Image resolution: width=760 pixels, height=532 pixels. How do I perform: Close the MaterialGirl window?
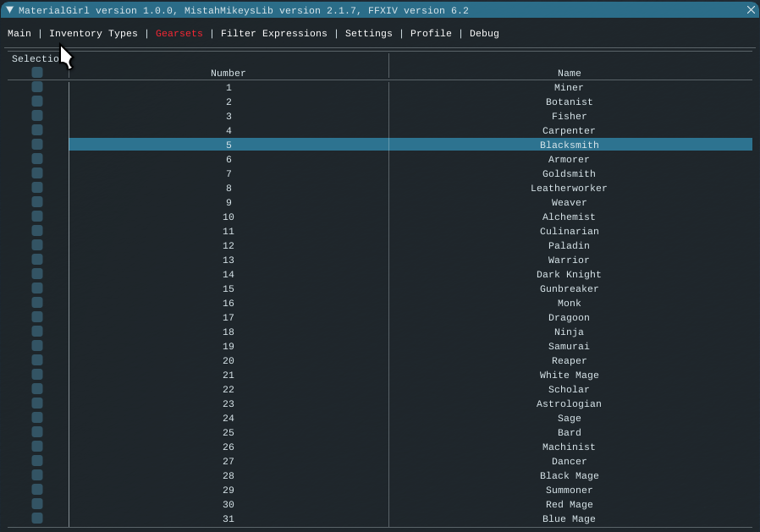click(751, 10)
